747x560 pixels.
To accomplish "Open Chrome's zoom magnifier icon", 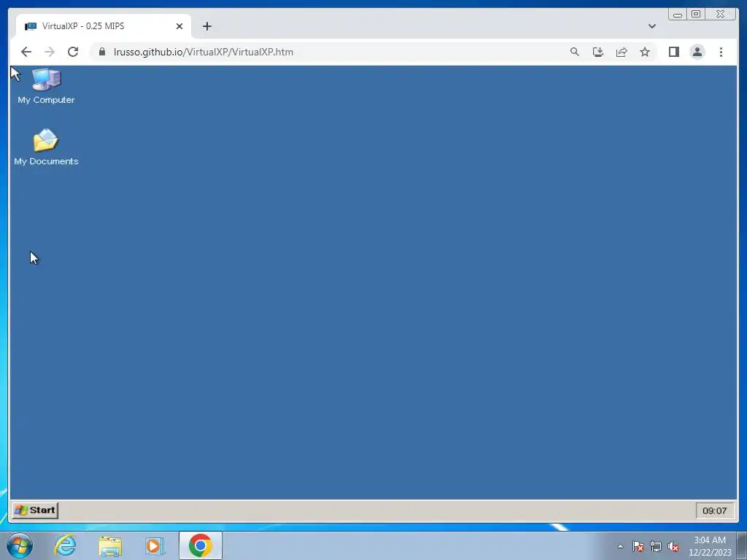I will (575, 52).
